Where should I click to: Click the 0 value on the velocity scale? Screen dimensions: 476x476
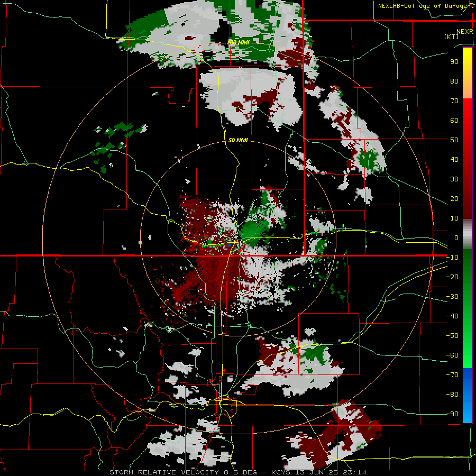tap(456, 237)
